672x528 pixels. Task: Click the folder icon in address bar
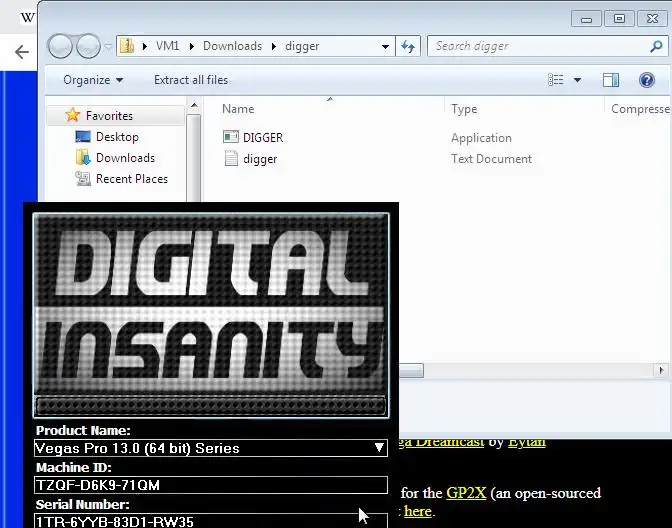[x=127, y=46]
